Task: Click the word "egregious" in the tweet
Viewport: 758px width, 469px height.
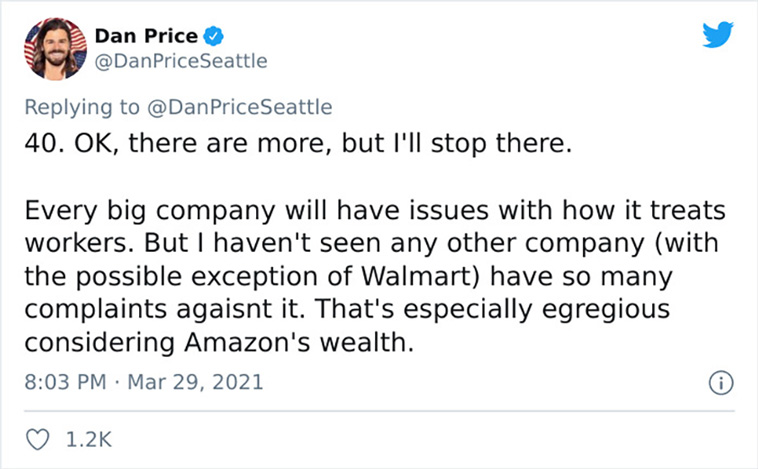Action: pyautogui.click(x=606, y=310)
